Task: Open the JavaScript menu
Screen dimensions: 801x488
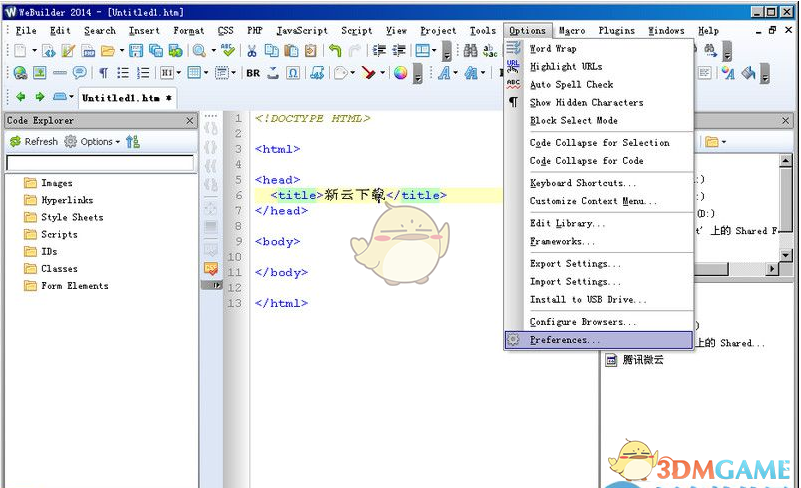Action: click(x=302, y=31)
